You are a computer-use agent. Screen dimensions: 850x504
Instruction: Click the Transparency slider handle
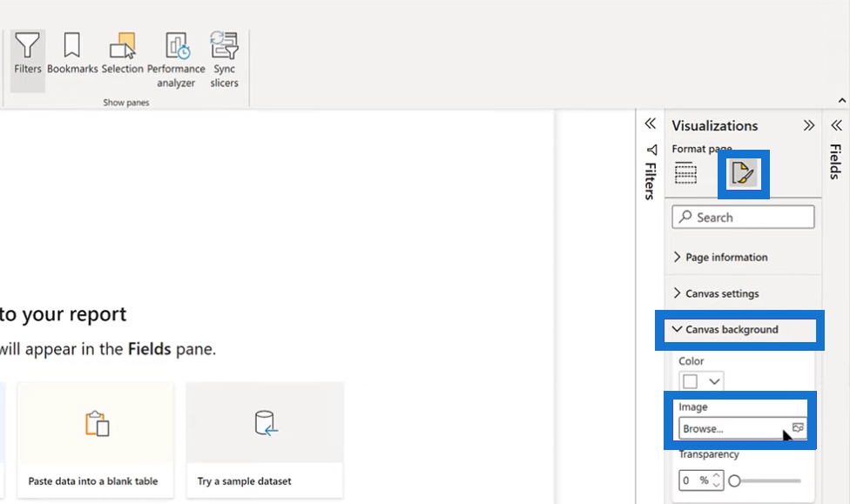pyautogui.click(x=734, y=480)
